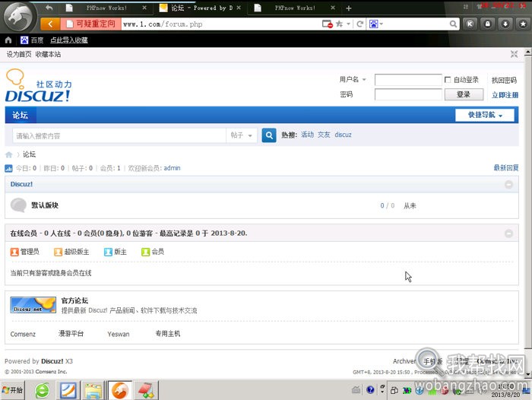This screenshot has height=400, width=532.
Task: Click the download arrow toolbar button
Action: click(x=505, y=24)
